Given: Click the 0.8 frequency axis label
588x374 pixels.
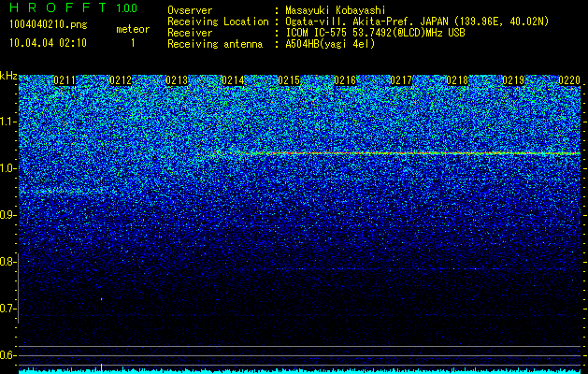Looking at the screenshot, I should tap(8, 262).
